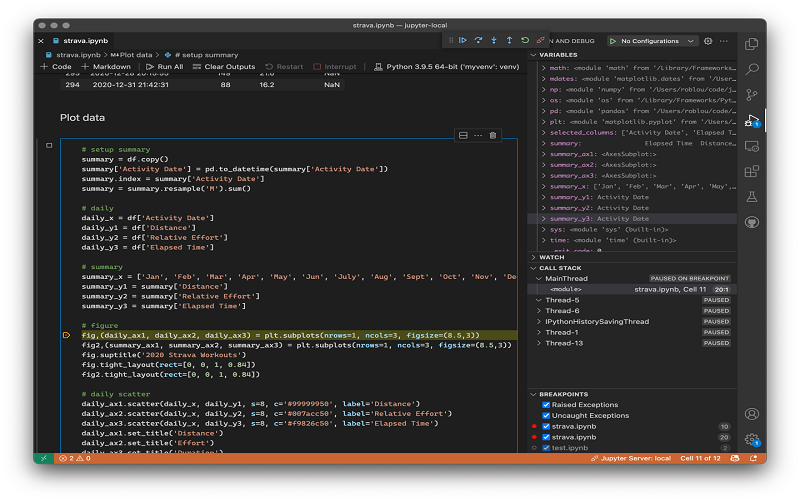Open the Run and Debug view icon
Screen dimensions: 800x500
click(x=752, y=120)
